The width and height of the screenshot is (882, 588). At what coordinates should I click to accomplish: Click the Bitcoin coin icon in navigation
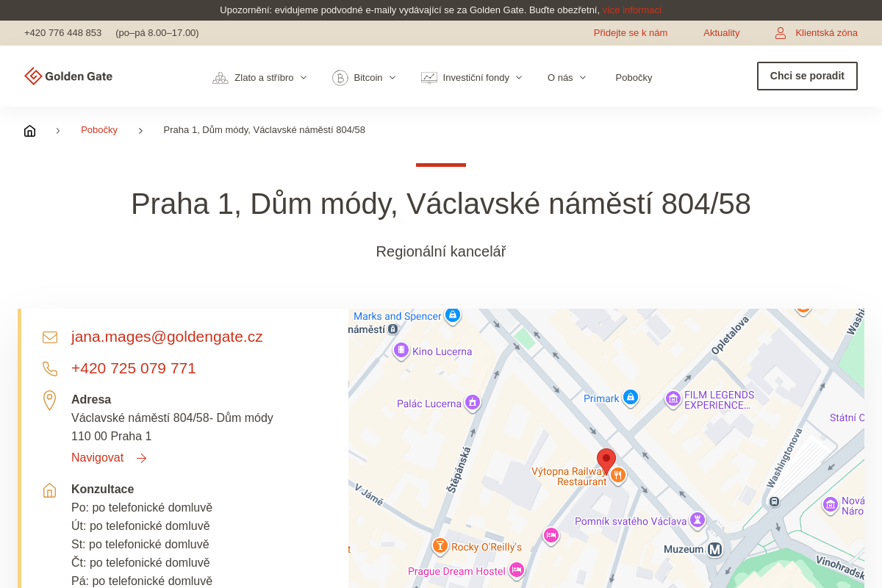coord(340,78)
